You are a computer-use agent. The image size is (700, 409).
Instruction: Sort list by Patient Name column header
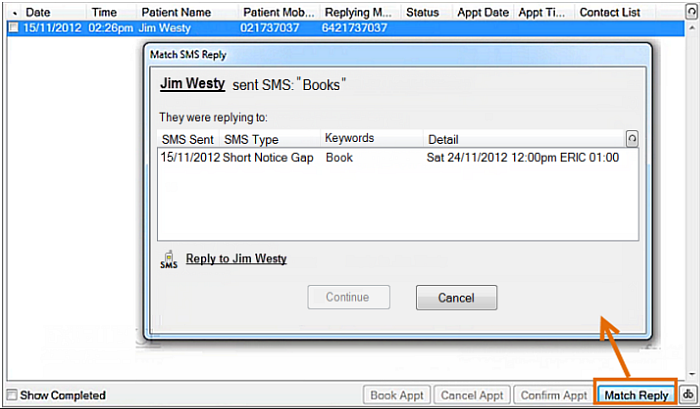click(175, 12)
